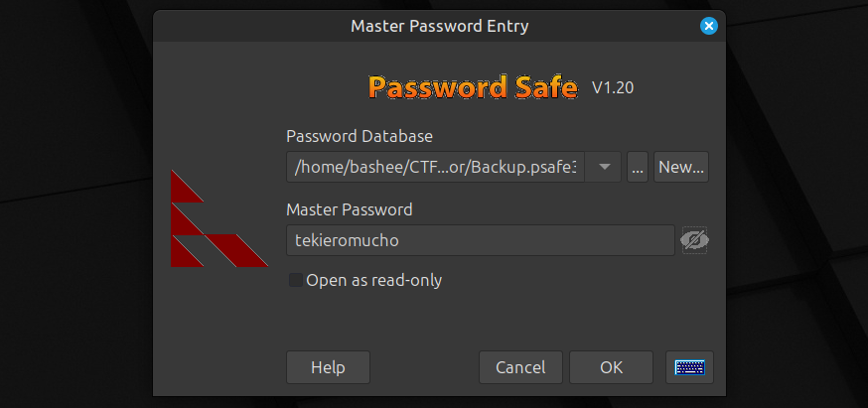Screen dimensions: 868x408
Task: Create a new database with New... button
Action: 681,167
